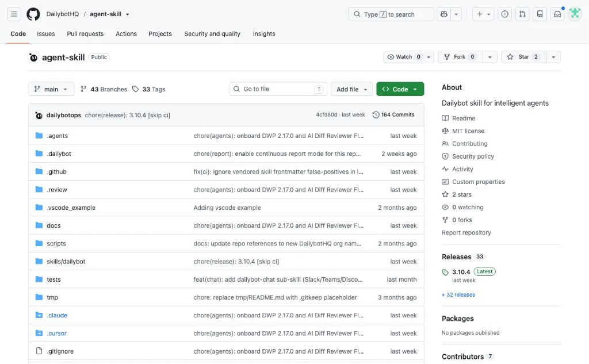Click the Custom properties icon
Screen dimensions: 589x364
(445, 182)
